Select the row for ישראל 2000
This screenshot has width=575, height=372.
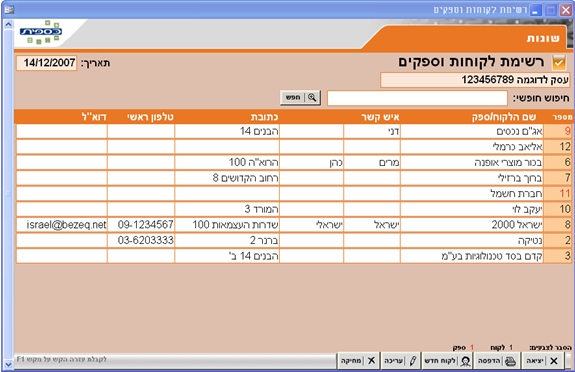click(294, 225)
